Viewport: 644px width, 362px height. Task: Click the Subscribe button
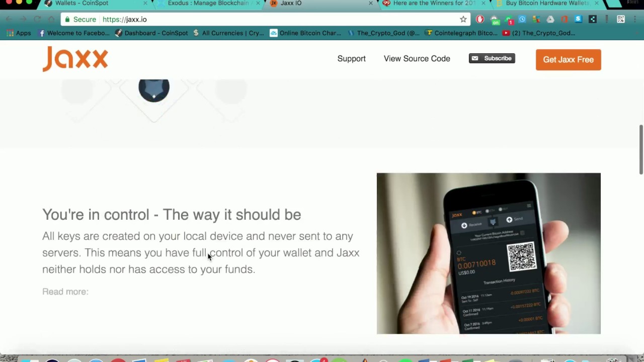(492, 58)
